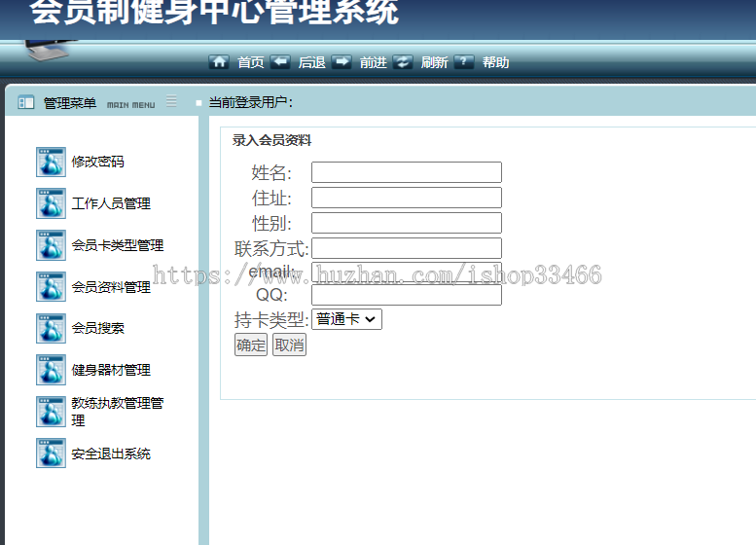Open the 修改密码 menu item
Image resolution: width=756 pixels, height=545 pixels.
98,162
